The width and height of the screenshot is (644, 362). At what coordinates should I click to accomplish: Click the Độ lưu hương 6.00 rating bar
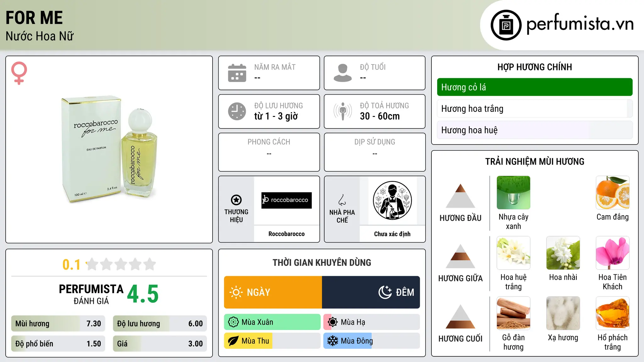(160, 324)
